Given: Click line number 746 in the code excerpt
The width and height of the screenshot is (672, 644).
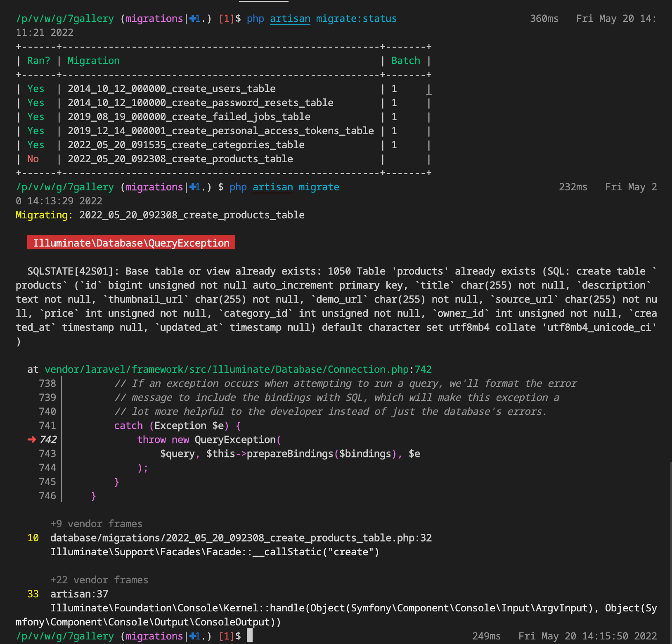Looking at the screenshot, I should point(47,496).
